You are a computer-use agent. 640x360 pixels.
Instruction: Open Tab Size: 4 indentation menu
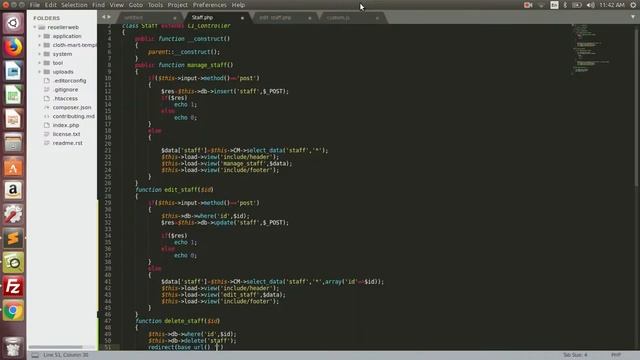tap(575, 355)
